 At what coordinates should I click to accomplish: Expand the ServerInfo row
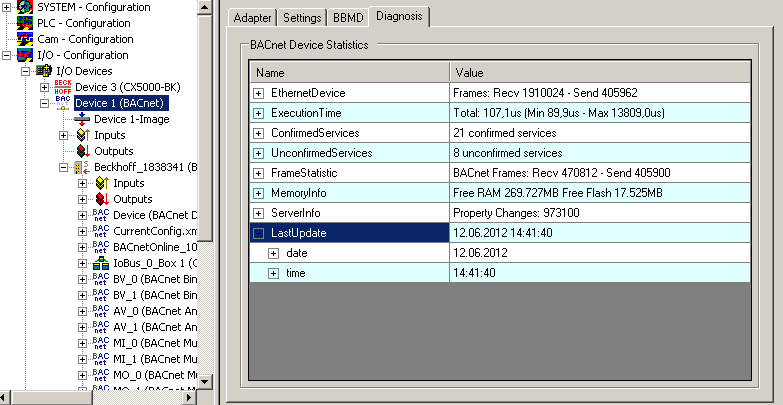(258, 213)
